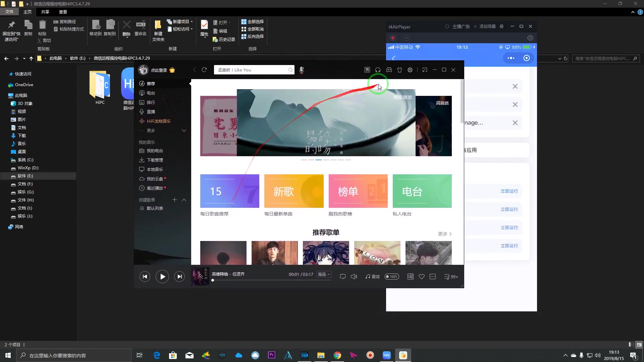The width and height of the screenshot is (644, 362).
Task: Toggle 主播广告 radio in i4AirPlayer
Action: point(457,26)
